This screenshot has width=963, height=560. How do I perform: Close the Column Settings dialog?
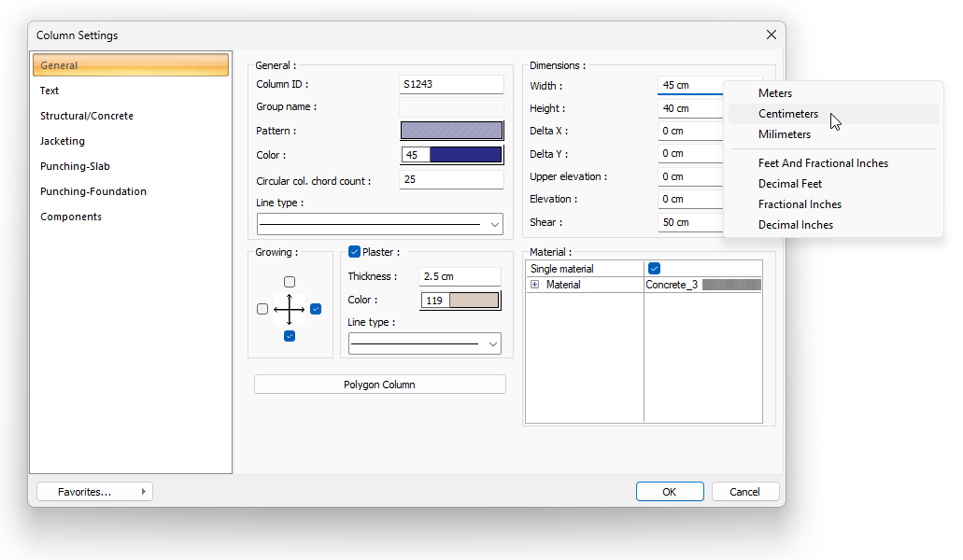(771, 35)
